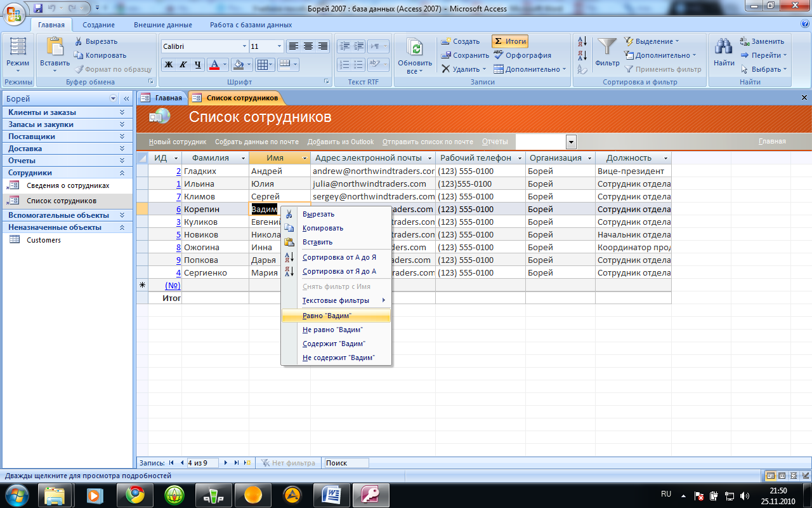Click Копировать in the ribbon clipboard group

click(100, 55)
